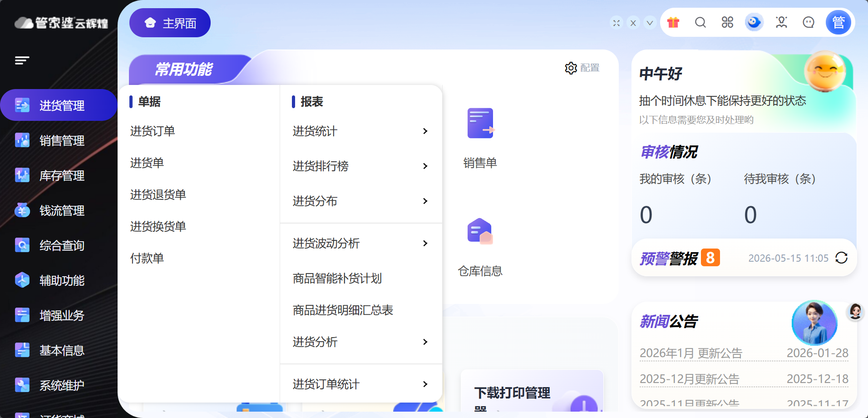Open the 2026年1月 更新公告 news item
Viewport: 868px width, 418px height.
tap(744, 353)
